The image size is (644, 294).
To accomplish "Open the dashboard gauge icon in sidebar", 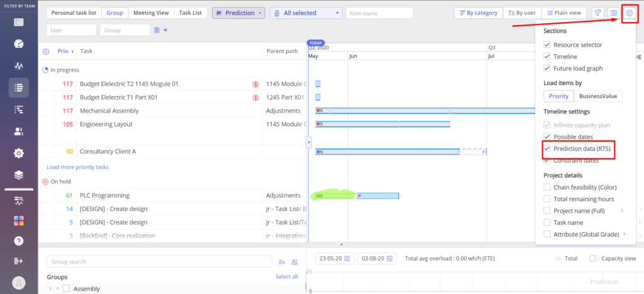I will (19, 44).
